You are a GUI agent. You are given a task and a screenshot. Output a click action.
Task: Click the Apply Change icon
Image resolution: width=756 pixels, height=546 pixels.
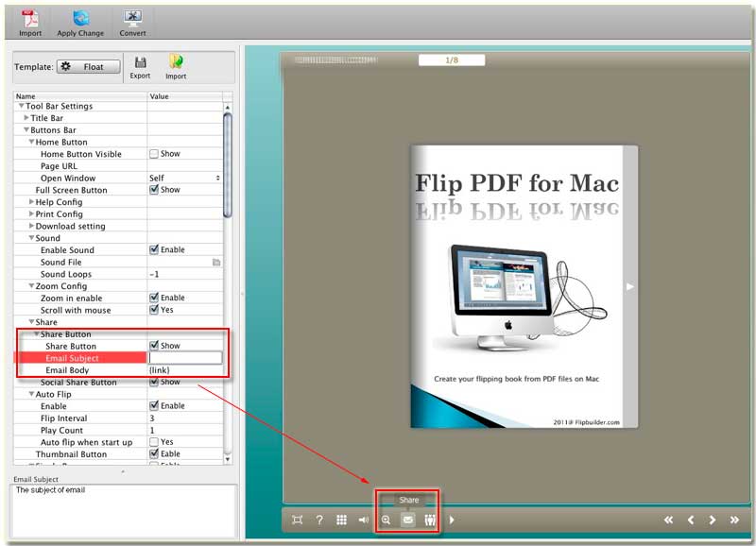pos(80,18)
